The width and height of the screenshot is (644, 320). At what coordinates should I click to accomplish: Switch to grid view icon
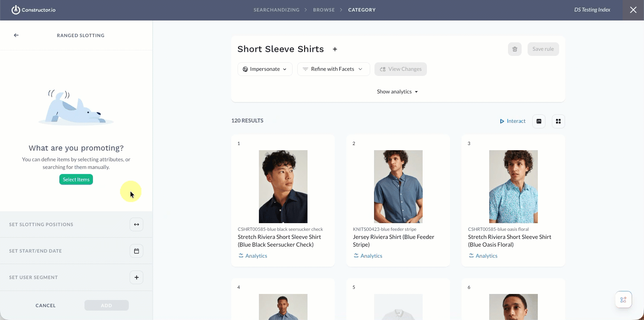pyautogui.click(x=558, y=121)
